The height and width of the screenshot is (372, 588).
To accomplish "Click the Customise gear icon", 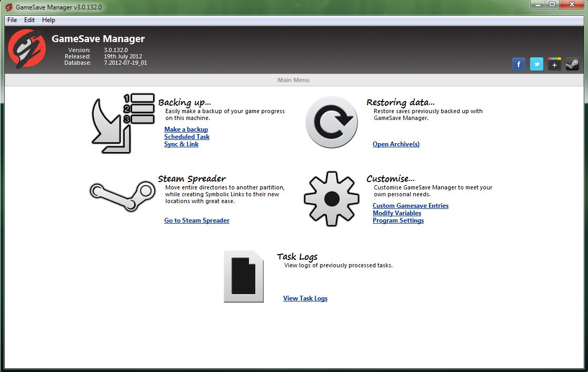I will tap(332, 199).
